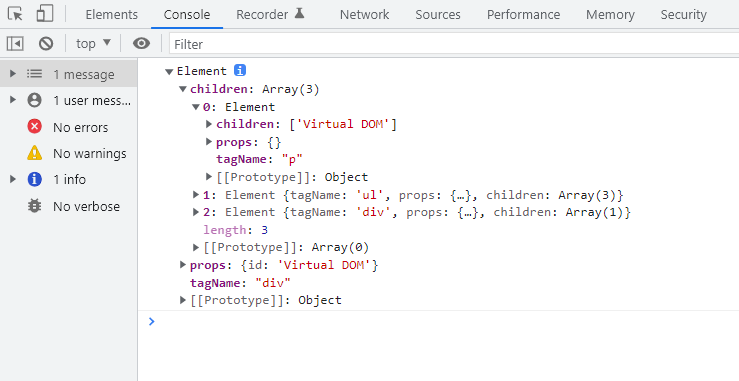
Task: Expand child 2 div Element
Action: click(196, 212)
